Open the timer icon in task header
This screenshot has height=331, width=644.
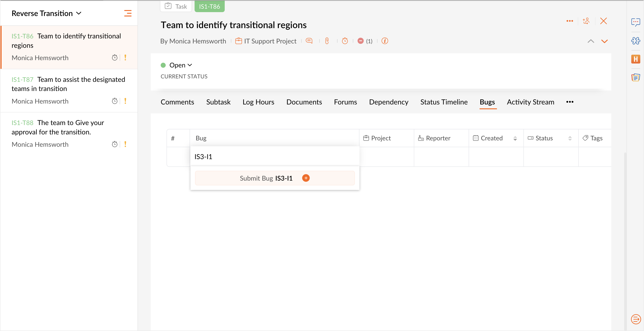345,41
